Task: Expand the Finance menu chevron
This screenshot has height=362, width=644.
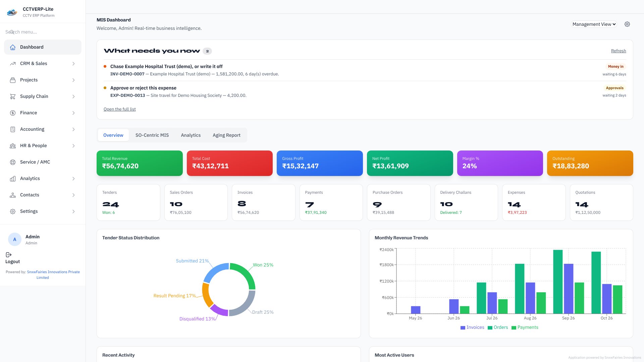Action: 73,113
